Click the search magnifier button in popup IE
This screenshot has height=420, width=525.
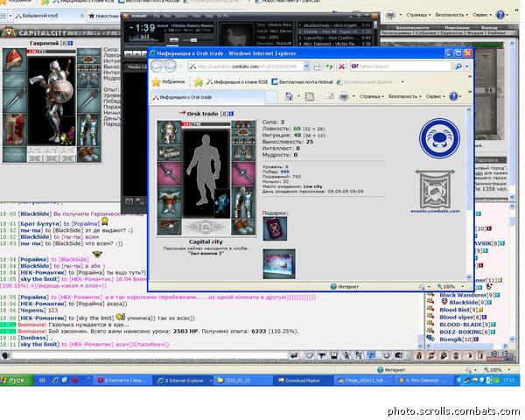[x=458, y=66]
